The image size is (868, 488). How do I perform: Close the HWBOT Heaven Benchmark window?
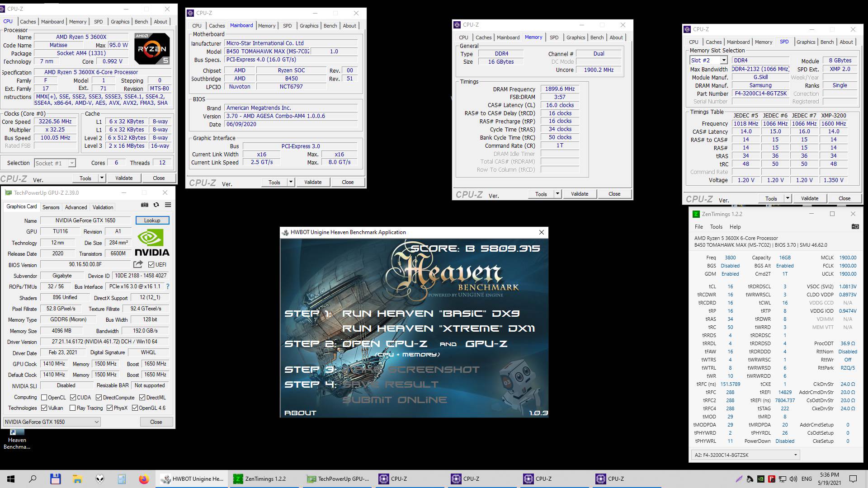[x=542, y=232]
